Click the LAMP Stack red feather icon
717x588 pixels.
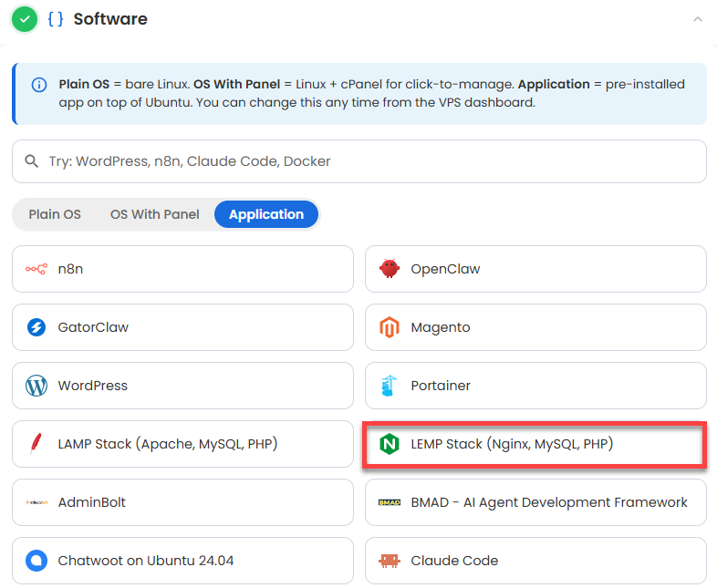[x=36, y=444]
